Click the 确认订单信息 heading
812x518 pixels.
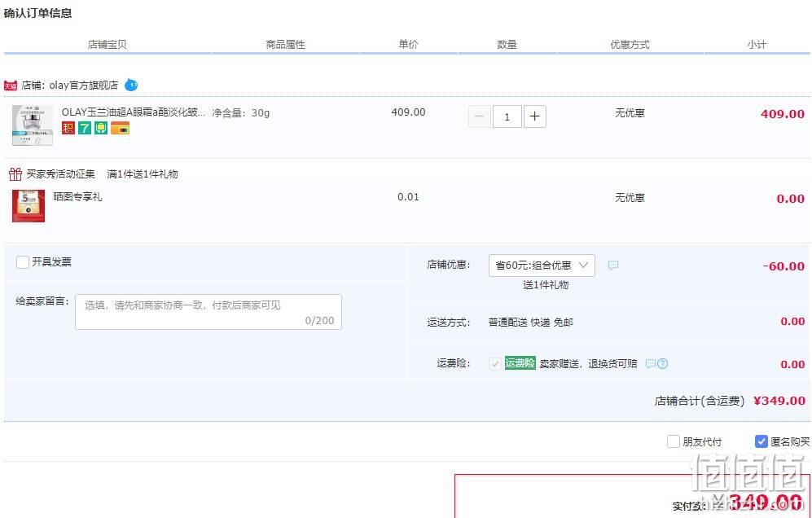coord(37,13)
